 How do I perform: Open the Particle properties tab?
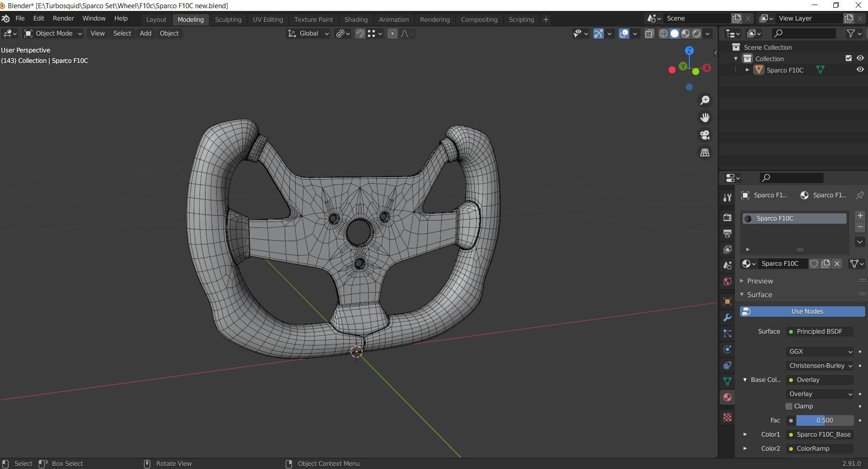pos(727,333)
